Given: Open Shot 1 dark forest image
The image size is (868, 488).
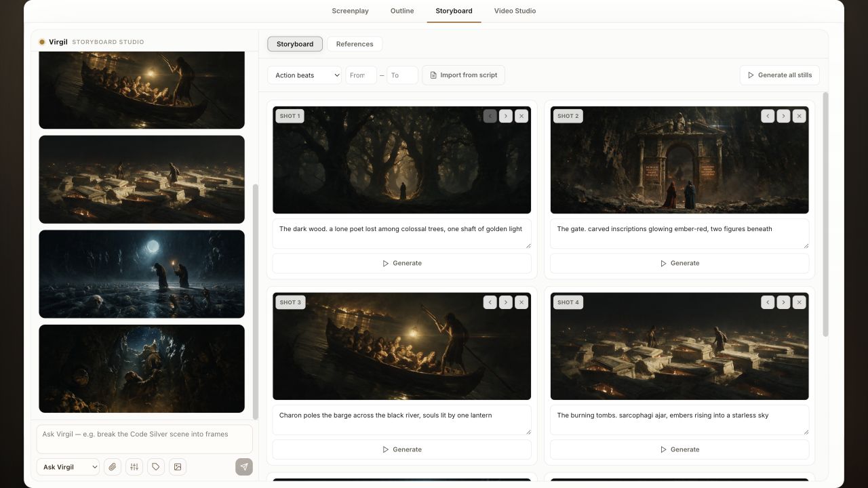Looking at the screenshot, I should (401, 160).
